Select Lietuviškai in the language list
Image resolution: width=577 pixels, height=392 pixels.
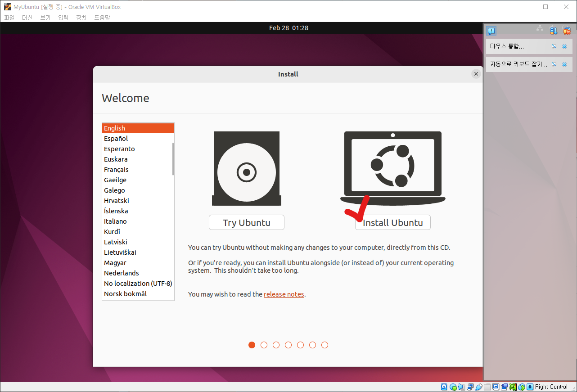coord(138,252)
